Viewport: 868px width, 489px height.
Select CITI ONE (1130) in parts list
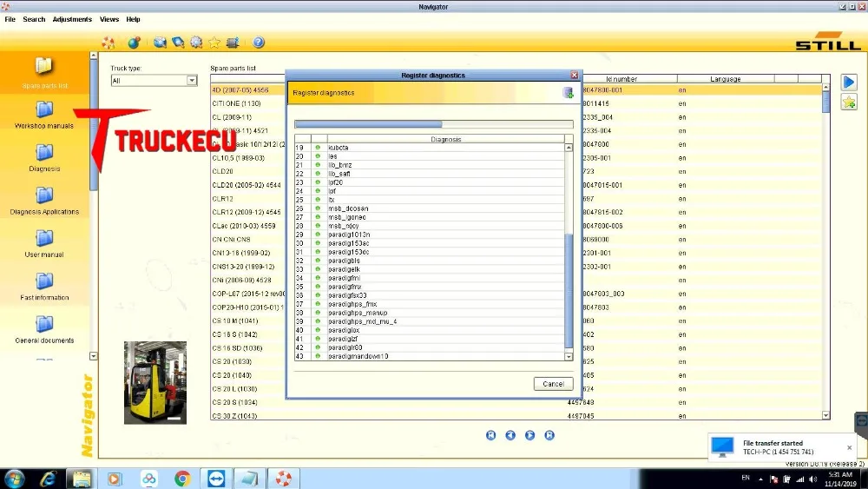click(x=236, y=103)
